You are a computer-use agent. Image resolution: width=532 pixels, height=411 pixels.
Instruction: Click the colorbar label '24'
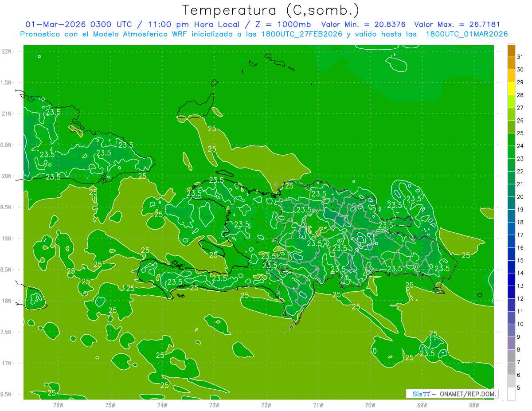520,146
